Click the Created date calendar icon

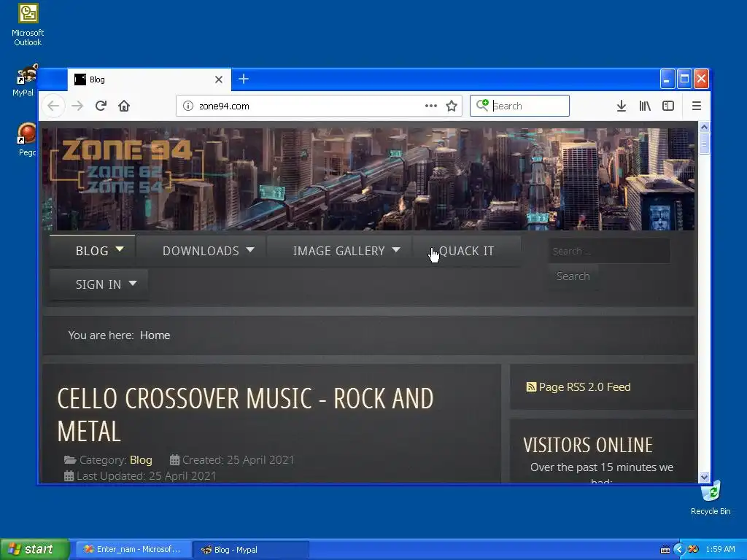(174, 460)
